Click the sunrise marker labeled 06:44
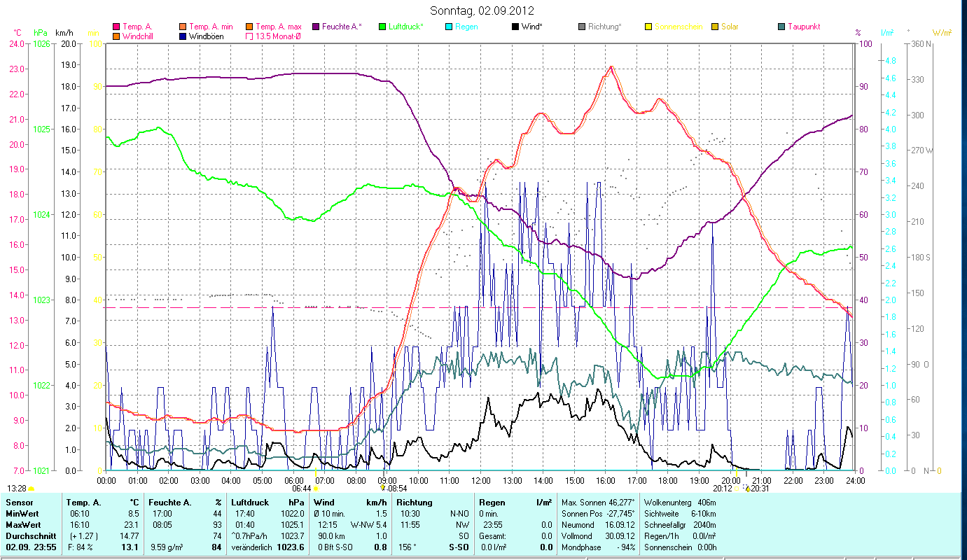 pos(316,488)
